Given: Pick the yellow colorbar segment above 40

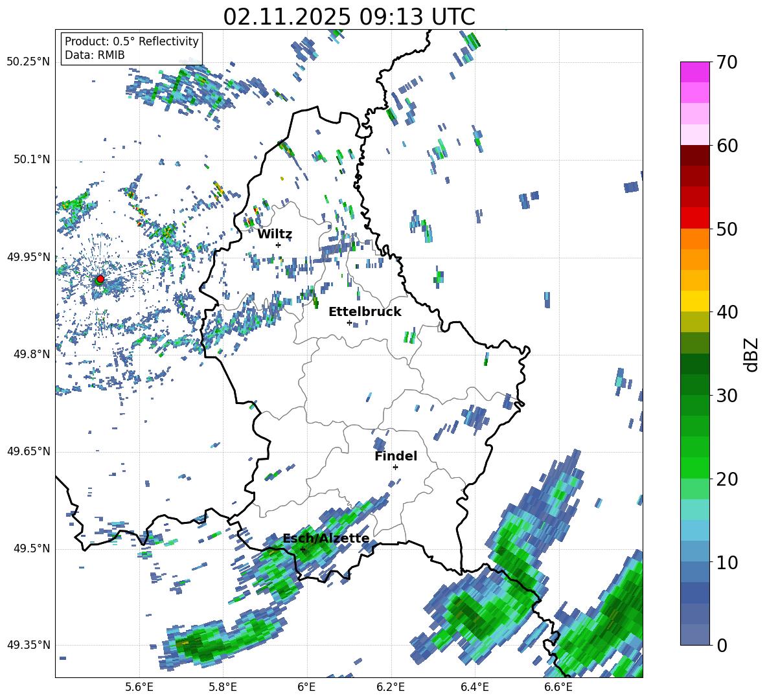Looking at the screenshot, I should click(x=694, y=301).
